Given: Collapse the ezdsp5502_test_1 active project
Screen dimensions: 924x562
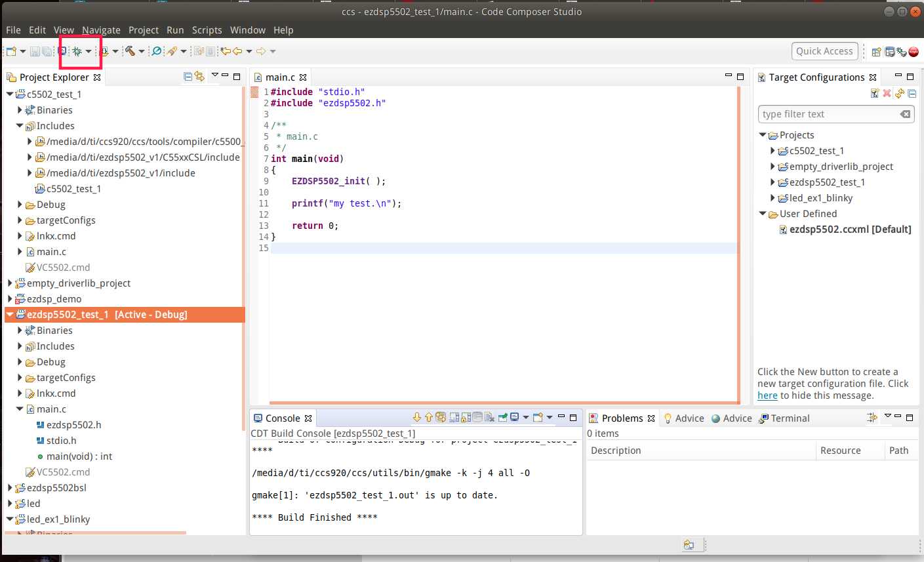Looking at the screenshot, I should point(10,315).
